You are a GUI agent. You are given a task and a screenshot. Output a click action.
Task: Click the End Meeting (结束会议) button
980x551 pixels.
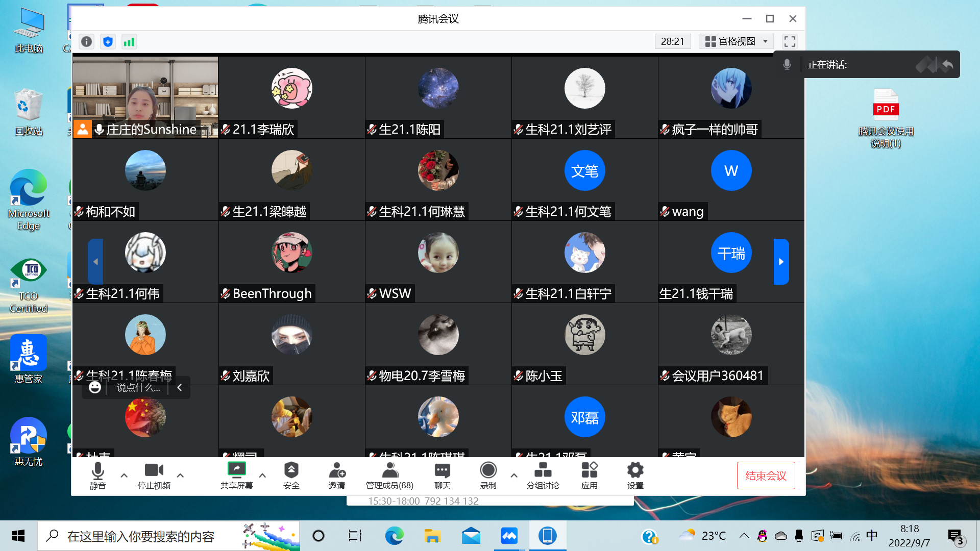pyautogui.click(x=766, y=475)
